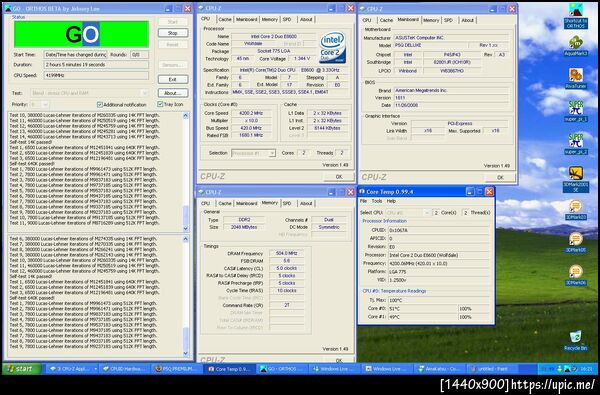The image size is (600, 395).
Task: Click the Core Temp title bar icon
Action: [x=362, y=191]
